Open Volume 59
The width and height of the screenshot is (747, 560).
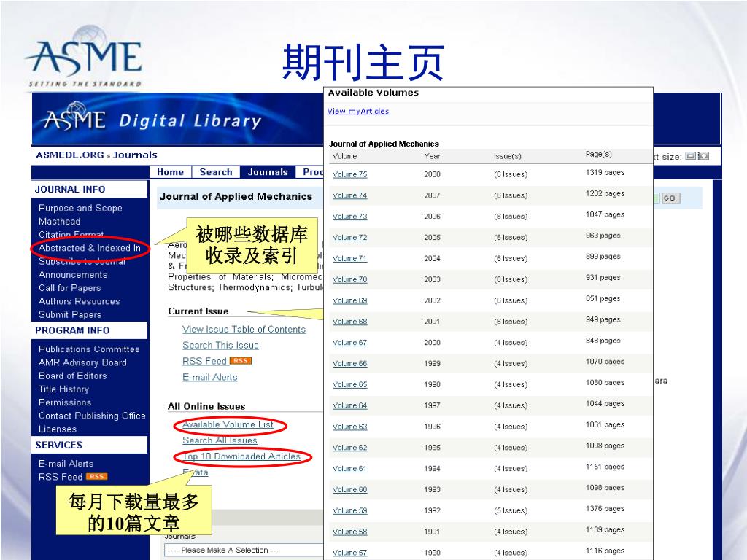349,510
